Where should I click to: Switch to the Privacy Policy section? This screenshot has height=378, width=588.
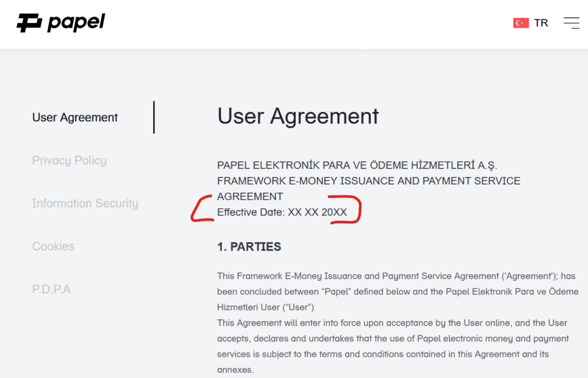69,161
